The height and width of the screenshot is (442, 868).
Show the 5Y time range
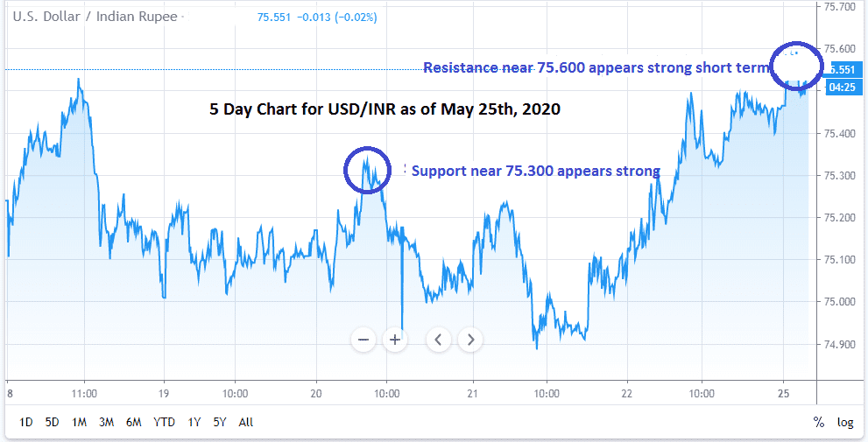coord(221,422)
